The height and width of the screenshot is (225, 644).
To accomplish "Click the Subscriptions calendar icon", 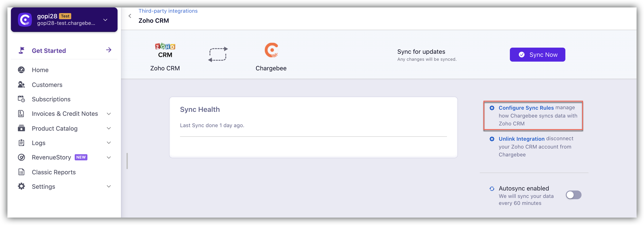I will click(21, 99).
